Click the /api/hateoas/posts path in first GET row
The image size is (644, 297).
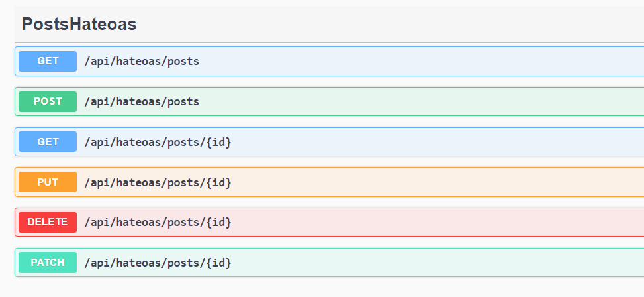tap(141, 61)
